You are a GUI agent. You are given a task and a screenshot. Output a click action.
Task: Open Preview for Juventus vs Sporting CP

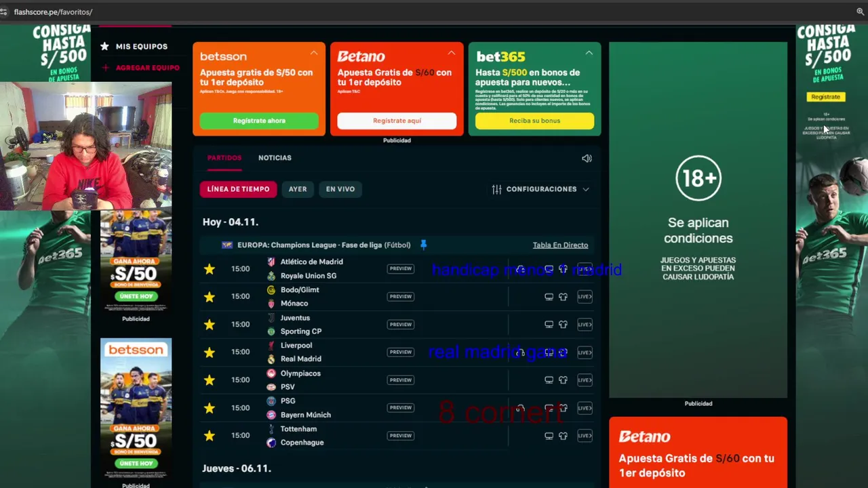pyautogui.click(x=400, y=324)
